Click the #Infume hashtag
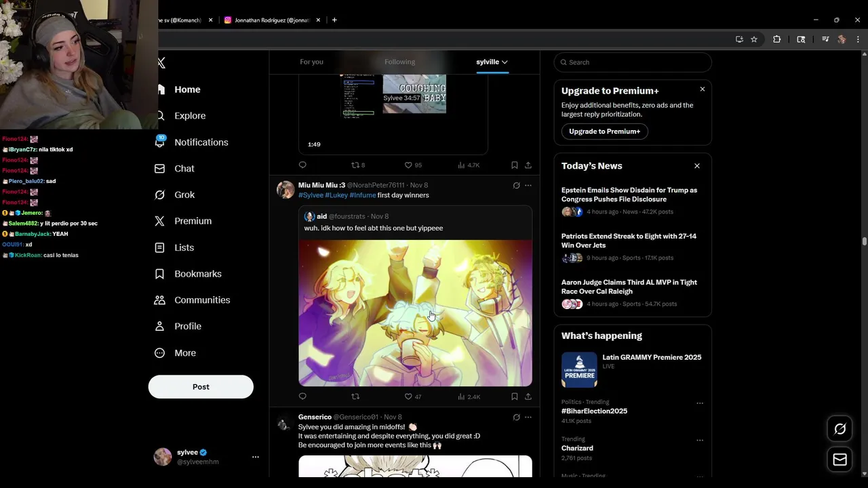 click(362, 195)
